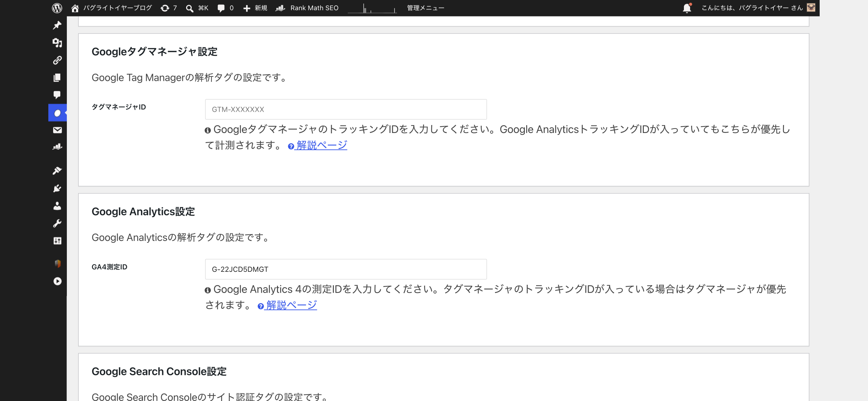Click the Google Analytics設定 heading
Image resolution: width=868 pixels, height=401 pixels.
click(x=143, y=211)
